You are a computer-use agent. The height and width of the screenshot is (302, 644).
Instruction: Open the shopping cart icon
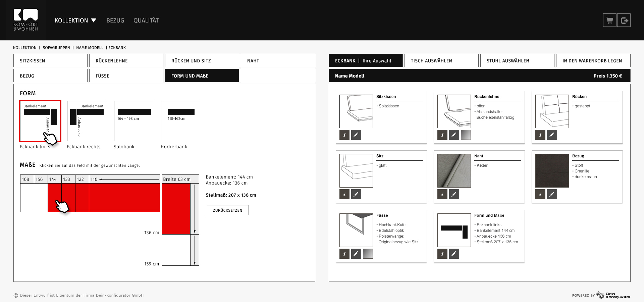609,20
